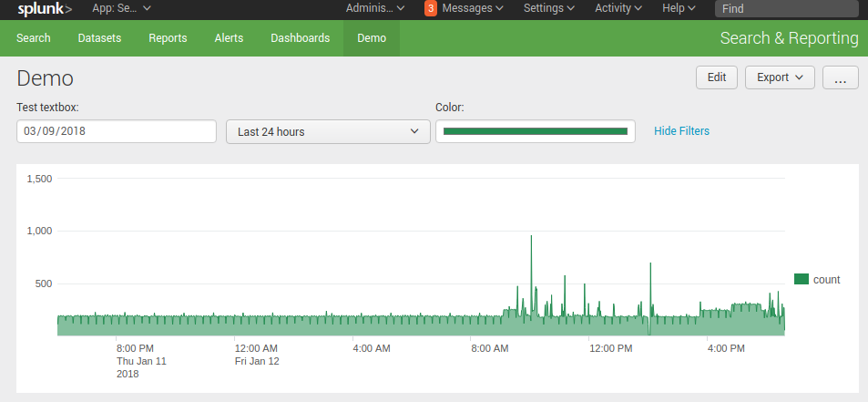Click the 4:00 PM x-axis label
This screenshot has height=402, width=868.
point(726,348)
